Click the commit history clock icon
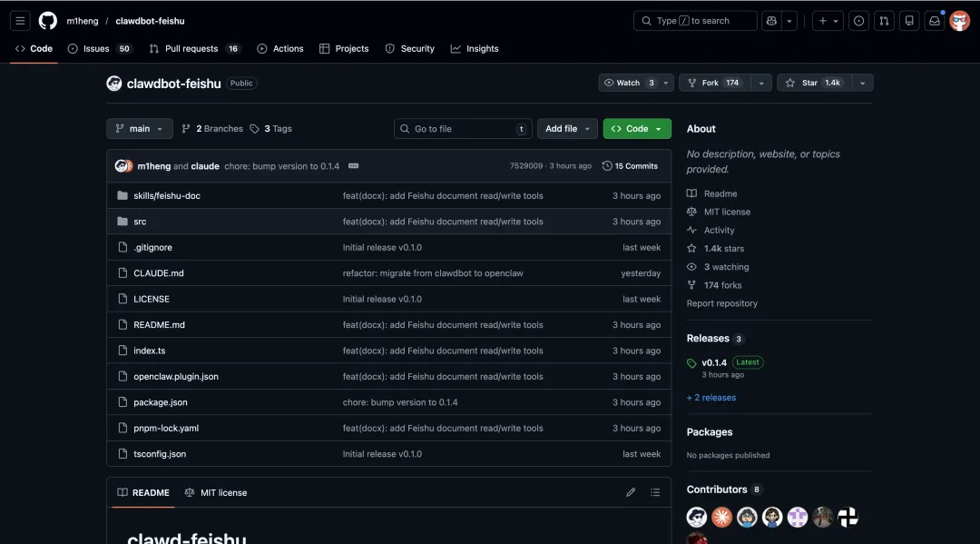Image resolution: width=980 pixels, height=544 pixels. [x=606, y=165]
